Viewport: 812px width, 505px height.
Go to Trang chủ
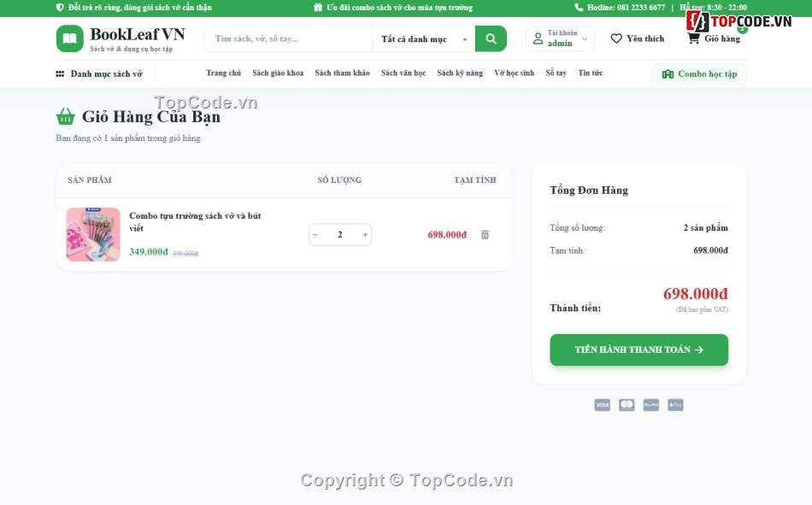[224, 73]
